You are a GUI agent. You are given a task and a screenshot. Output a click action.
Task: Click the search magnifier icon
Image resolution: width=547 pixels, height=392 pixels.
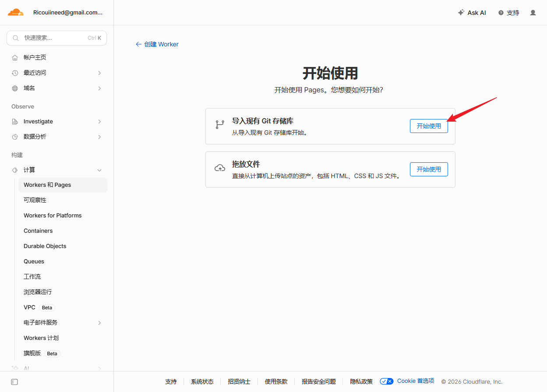pyautogui.click(x=16, y=38)
